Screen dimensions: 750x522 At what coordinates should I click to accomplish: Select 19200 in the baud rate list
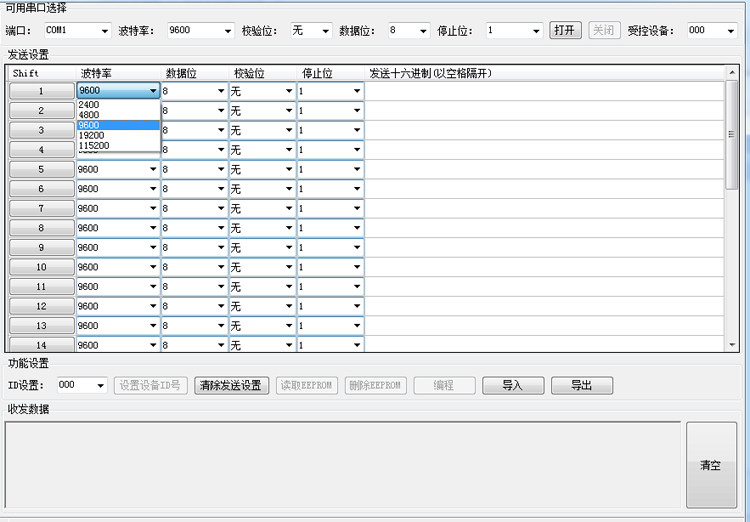(119, 135)
